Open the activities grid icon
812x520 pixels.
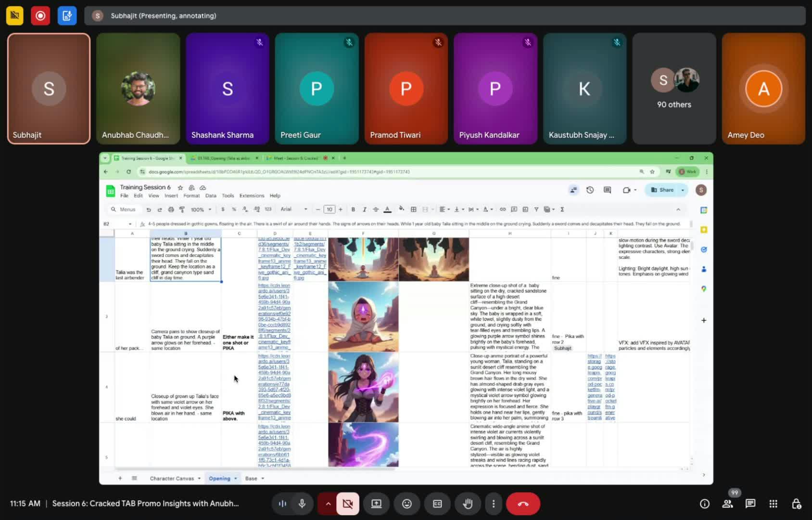point(773,504)
